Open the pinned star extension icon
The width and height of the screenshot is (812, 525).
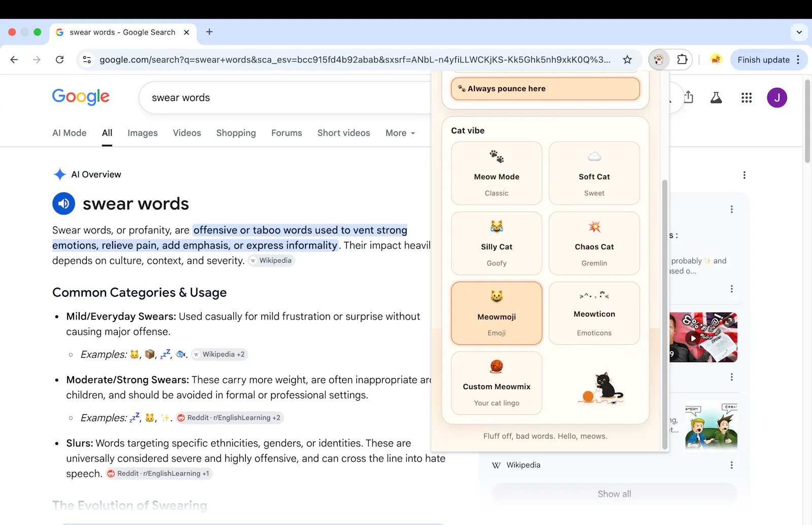point(716,60)
